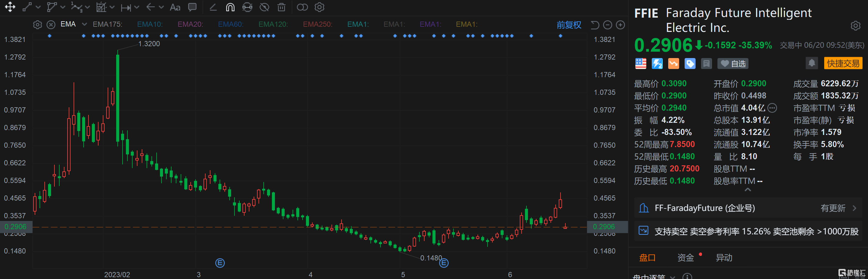Open the arrow marker tool dropdown
The height and width of the screenshot is (279, 868).
click(161, 7)
